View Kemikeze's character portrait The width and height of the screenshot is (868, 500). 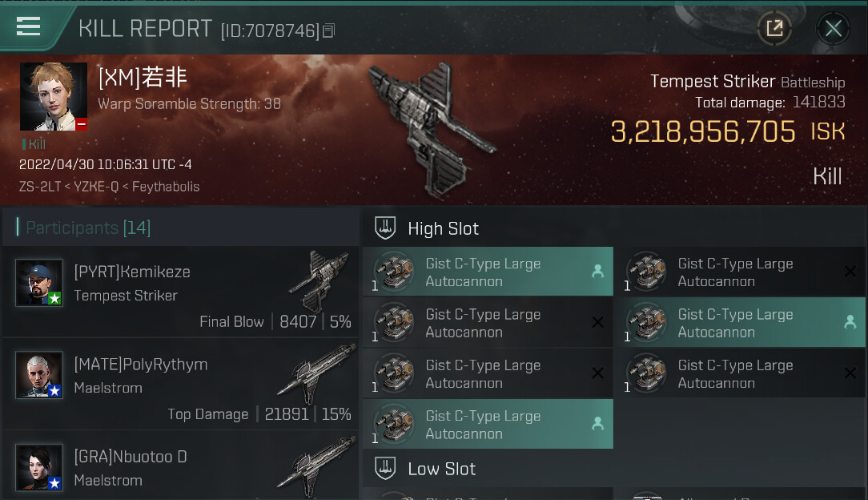[x=38, y=282]
